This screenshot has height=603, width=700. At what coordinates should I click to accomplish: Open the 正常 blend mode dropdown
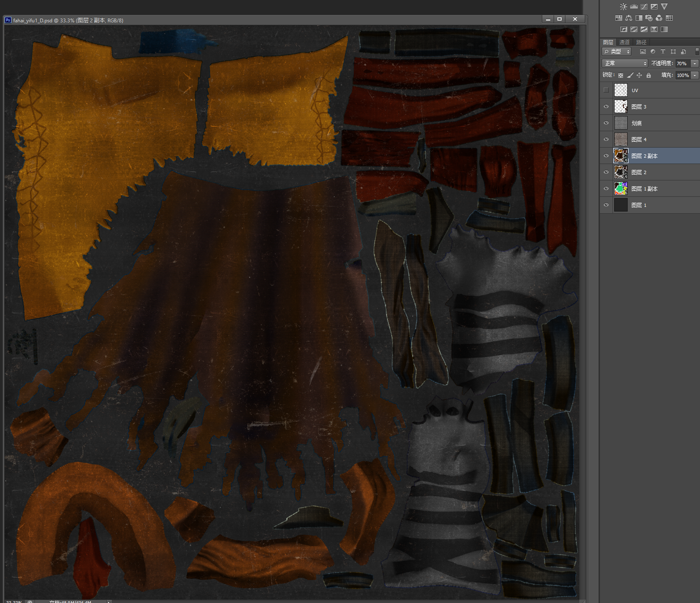[625, 63]
